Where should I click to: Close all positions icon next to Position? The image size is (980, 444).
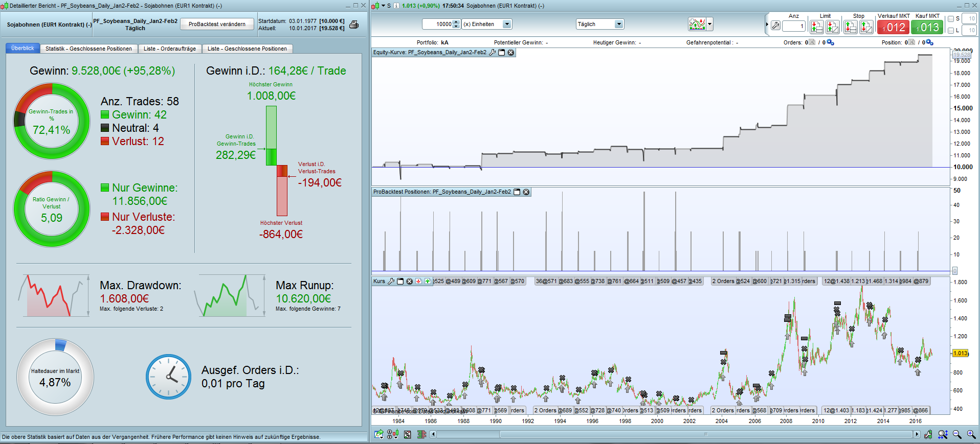911,42
